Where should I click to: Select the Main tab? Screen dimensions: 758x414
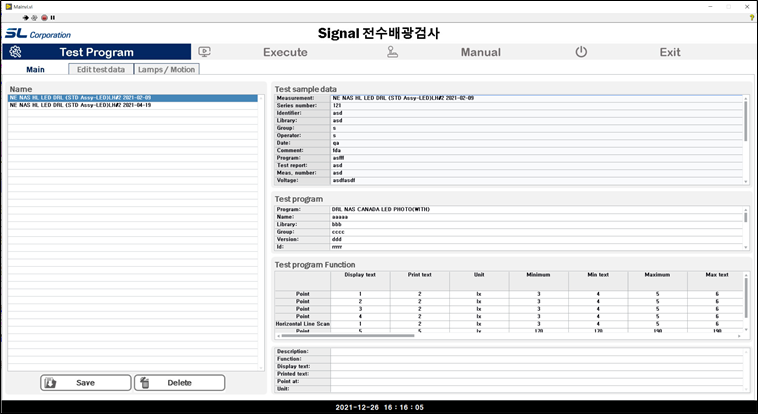click(35, 69)
